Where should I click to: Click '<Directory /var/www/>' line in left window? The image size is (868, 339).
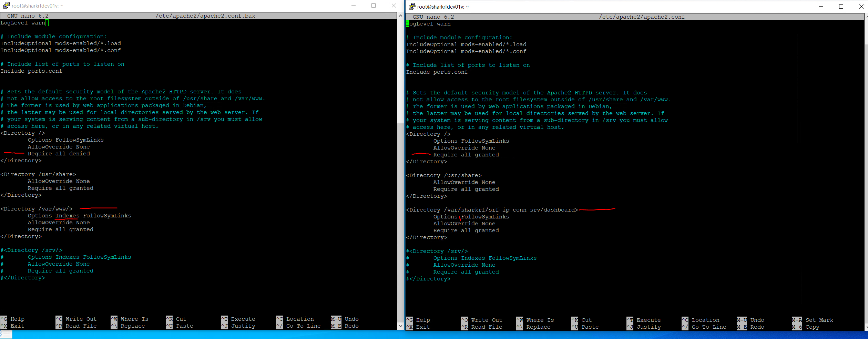coord(37,209)
